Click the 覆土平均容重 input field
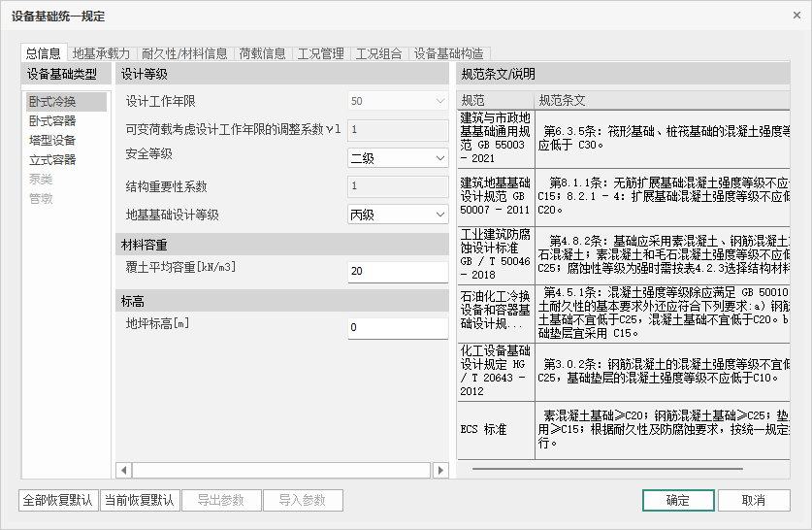The width and height of the screenshot is (812, 530). tap(397, 271)
